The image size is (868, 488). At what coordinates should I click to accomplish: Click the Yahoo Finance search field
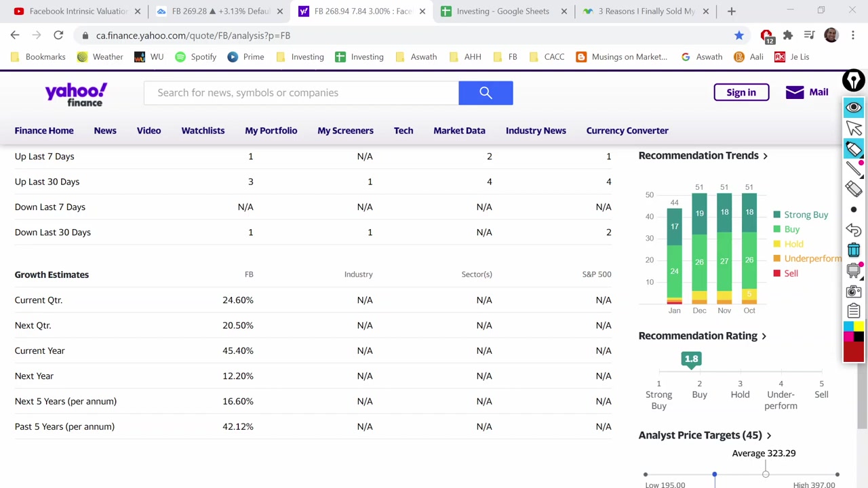point(301,93)
